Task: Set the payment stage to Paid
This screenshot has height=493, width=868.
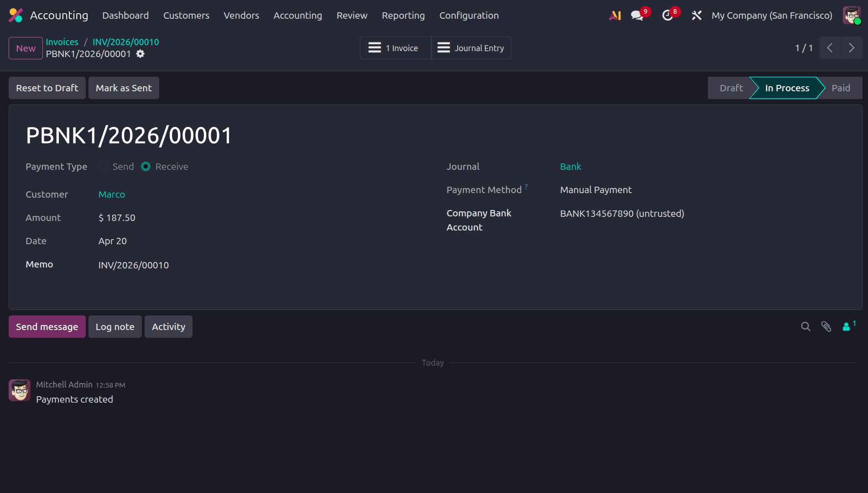Action: [841, 88]
